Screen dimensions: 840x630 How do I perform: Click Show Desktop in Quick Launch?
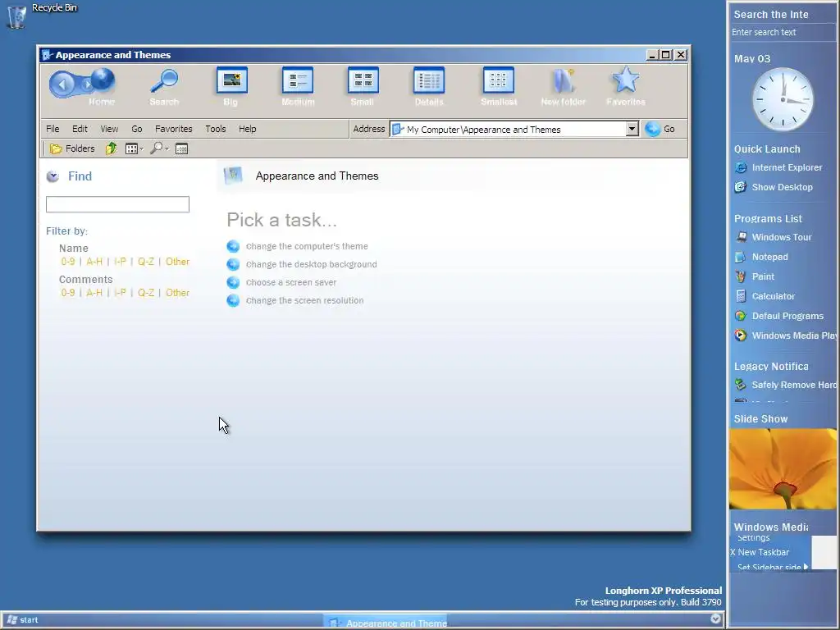[x=774, y=187]
